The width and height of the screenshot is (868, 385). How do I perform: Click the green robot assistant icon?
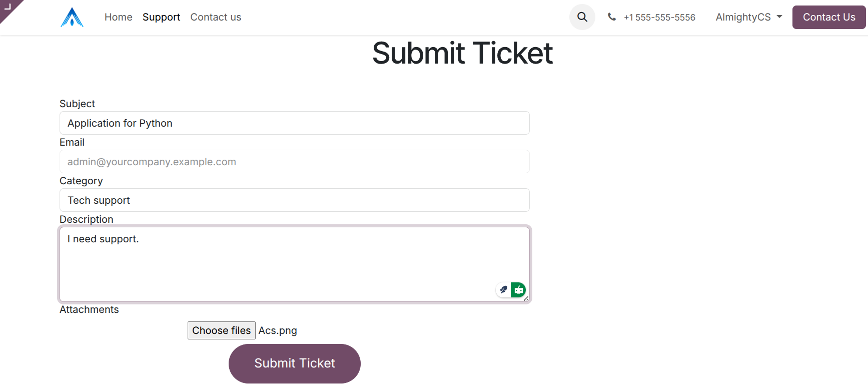click(x=518, y=290)
